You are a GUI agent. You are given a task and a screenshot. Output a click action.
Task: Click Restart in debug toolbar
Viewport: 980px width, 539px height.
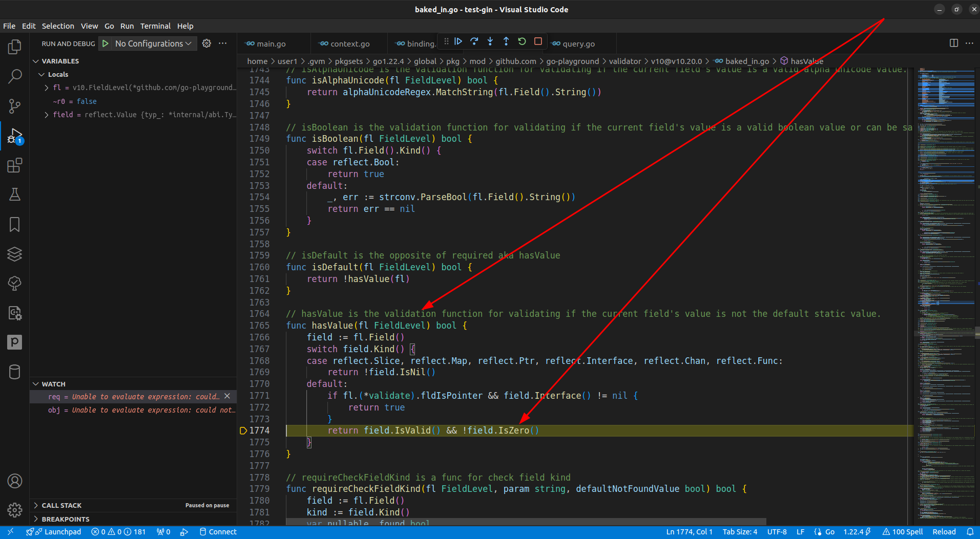click(522, 41)
